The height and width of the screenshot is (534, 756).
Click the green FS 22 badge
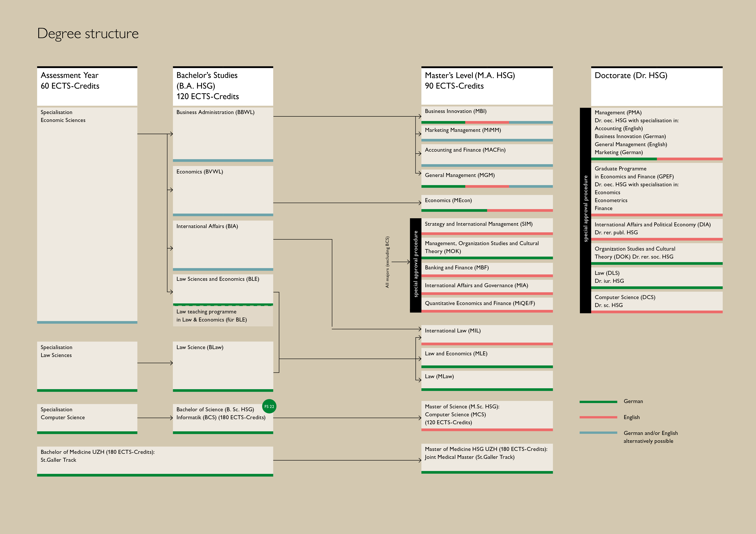tap(269, 406)
